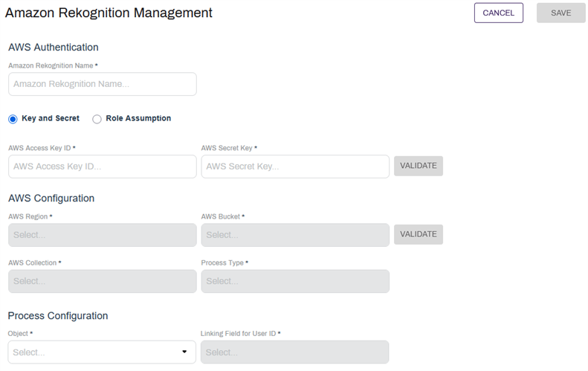This screenshot has height=371, width=588.
Task: Open Linking Field for User ID dropdown
Action: [295, 352]
